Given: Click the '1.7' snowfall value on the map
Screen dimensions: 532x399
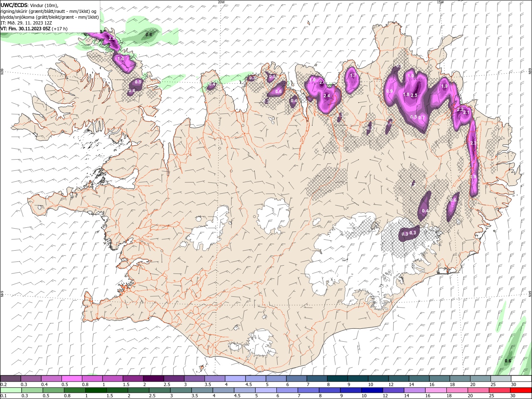Looking at the screenshot, I should click(354, 76).
